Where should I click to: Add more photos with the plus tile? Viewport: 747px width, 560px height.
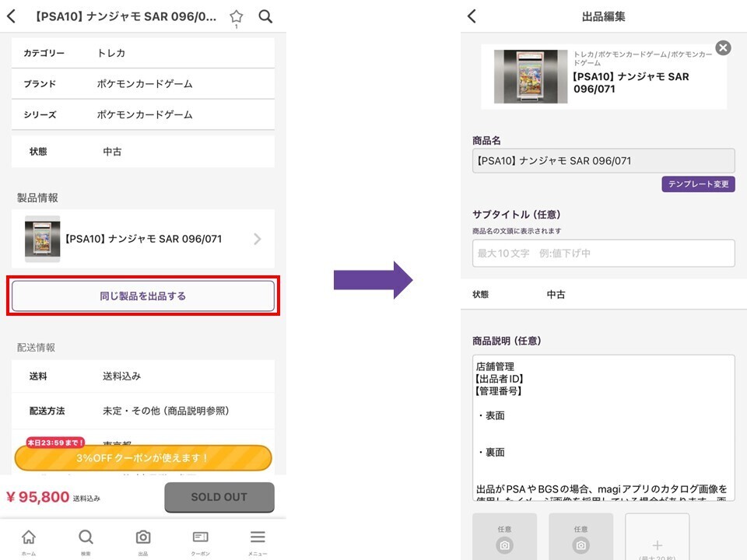(x=657, y=537)
